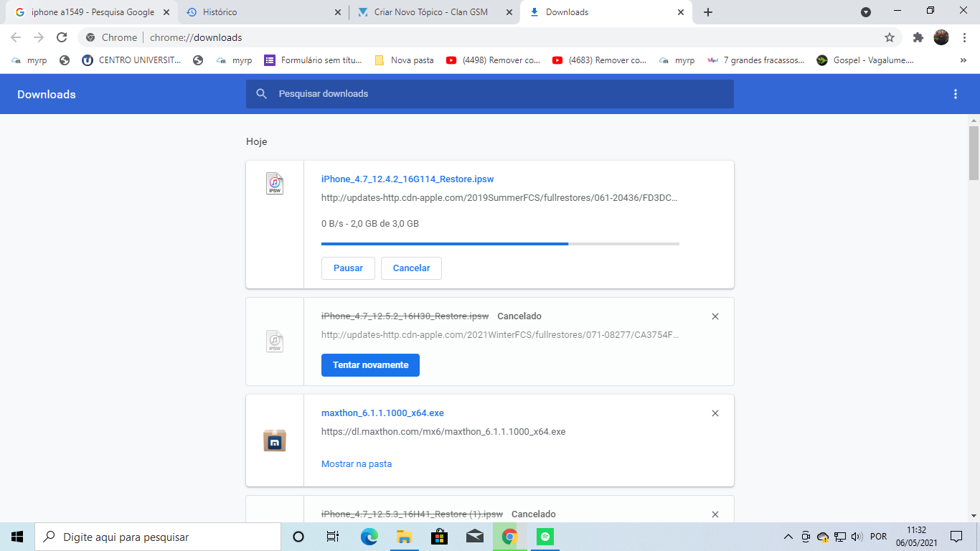Open the Gospel - Vagalume bookmark
Viewport: 980px width, 551px height.
click(865, 61)
